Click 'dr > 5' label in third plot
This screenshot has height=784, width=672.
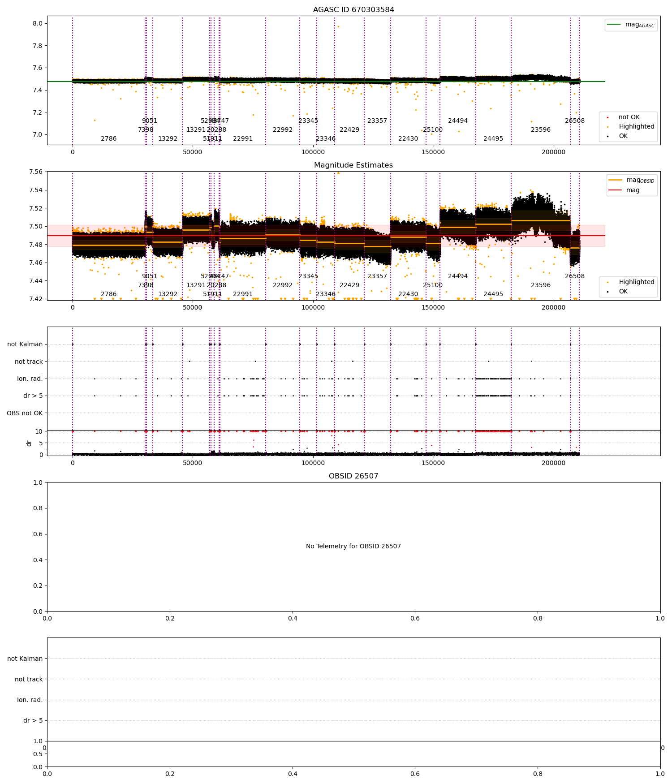coord(33,396)
